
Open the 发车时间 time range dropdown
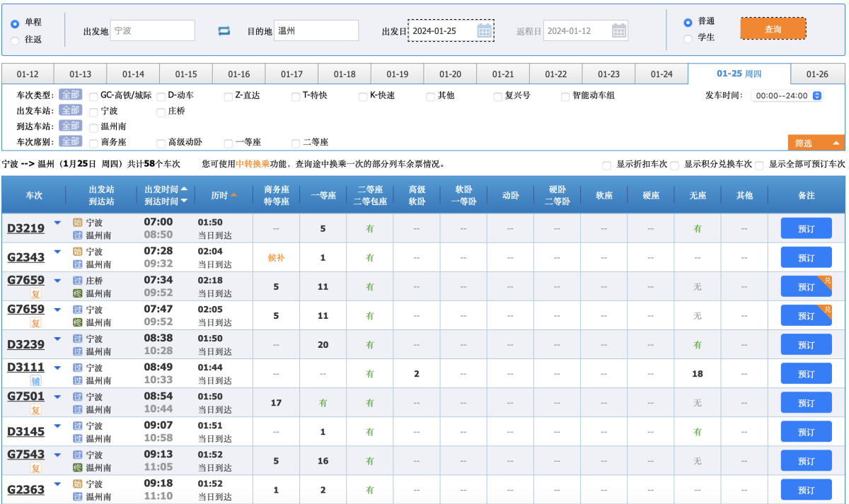click(x=787, y=95)
